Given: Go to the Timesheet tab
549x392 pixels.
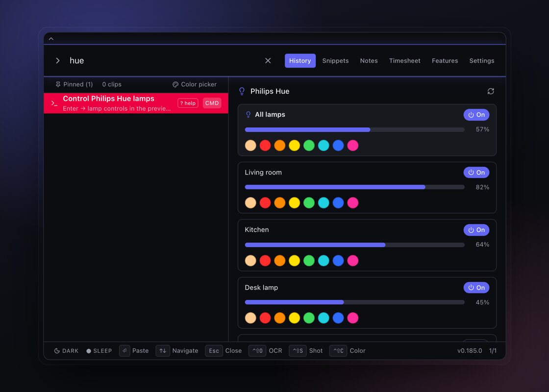Looking at the screenshot, I should click(x=405, y=61).
